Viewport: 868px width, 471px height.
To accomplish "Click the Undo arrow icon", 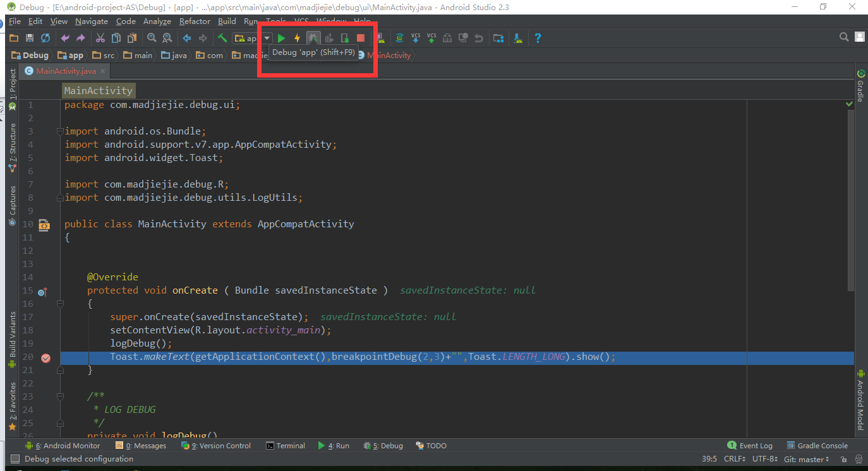I will (x=64, y=38).
